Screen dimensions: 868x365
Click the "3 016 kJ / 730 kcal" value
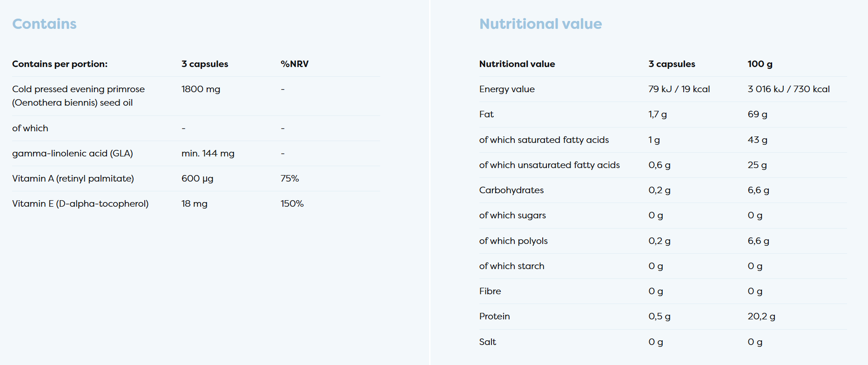pos(788,89)
